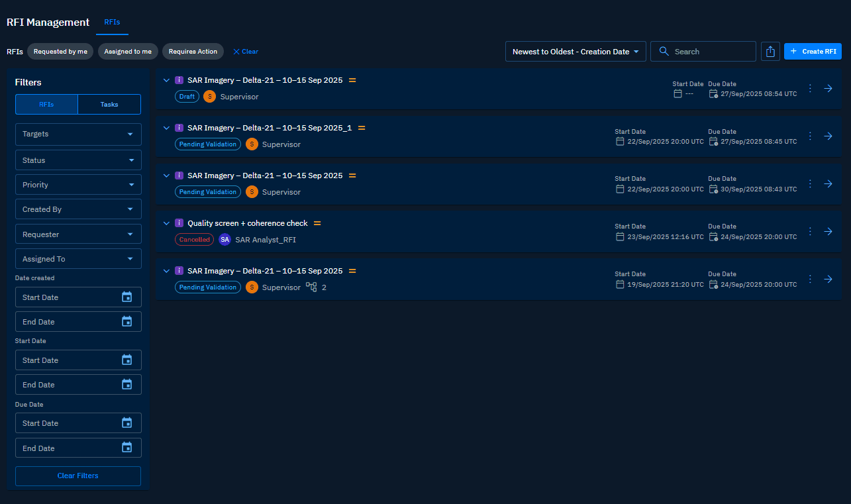
Task: Click the Clear Filters button
Action: 78,476
